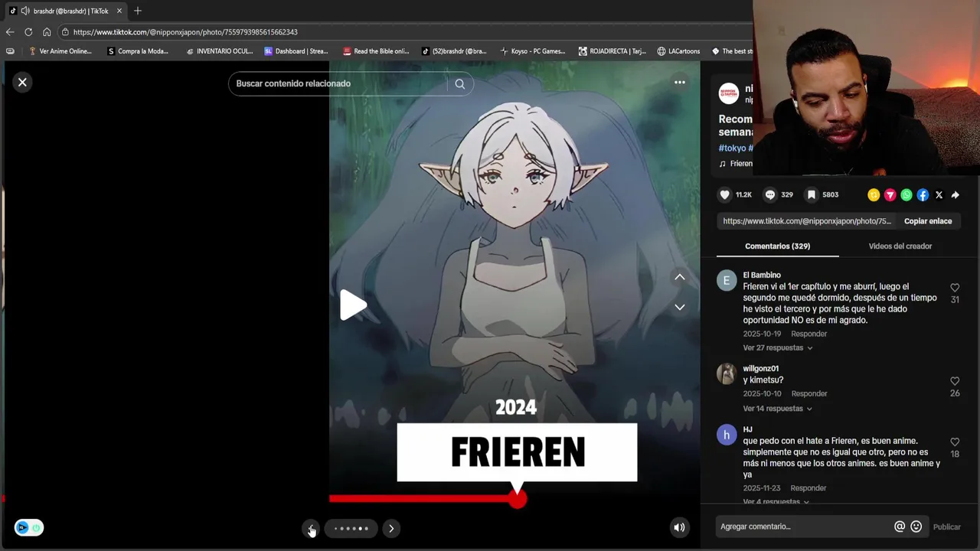Image resolution: width=980 pixels, height=551 pixels.
Task: Go to previous post with up chevron
Action: pyautogui.click(x=679, y=277)
